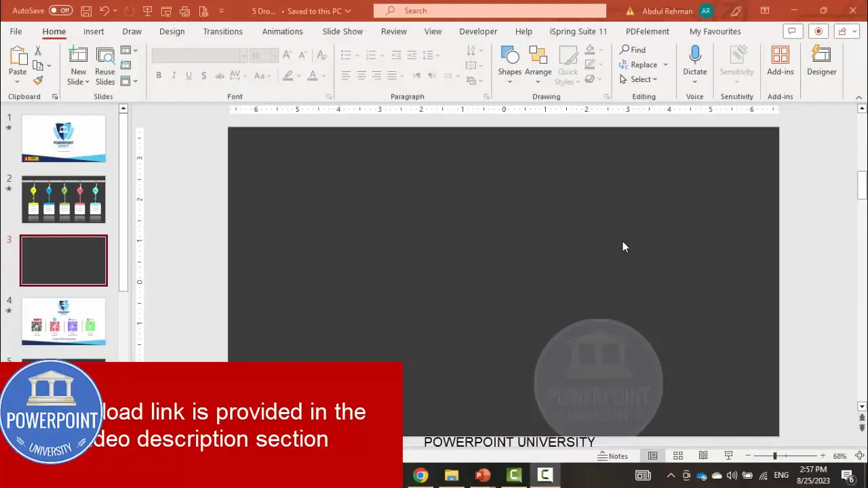This screenshot has height=488, width=868.
Task: Open the Transitions tab
Action: click(222, 31)
